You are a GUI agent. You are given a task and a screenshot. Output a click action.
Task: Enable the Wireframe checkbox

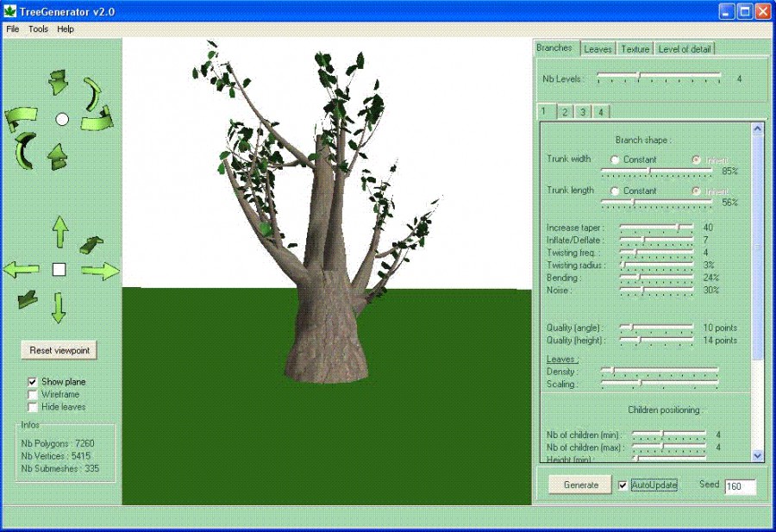pos(32,394)
